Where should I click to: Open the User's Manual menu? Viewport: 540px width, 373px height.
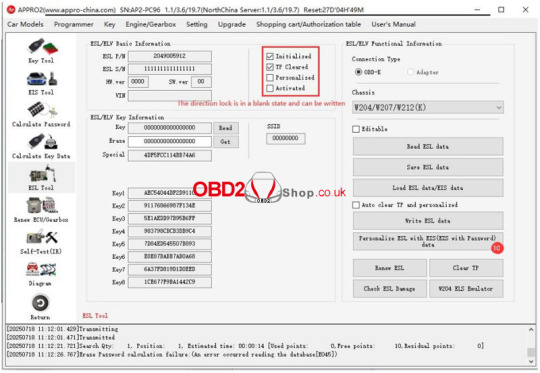pyautogui.click(x=393, y=24)
